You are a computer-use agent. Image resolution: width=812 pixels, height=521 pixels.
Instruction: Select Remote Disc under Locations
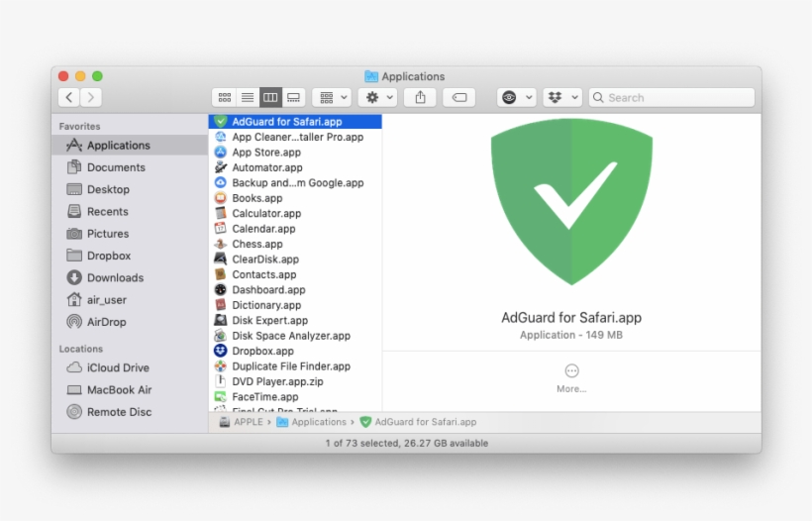(x=130, y=412)
